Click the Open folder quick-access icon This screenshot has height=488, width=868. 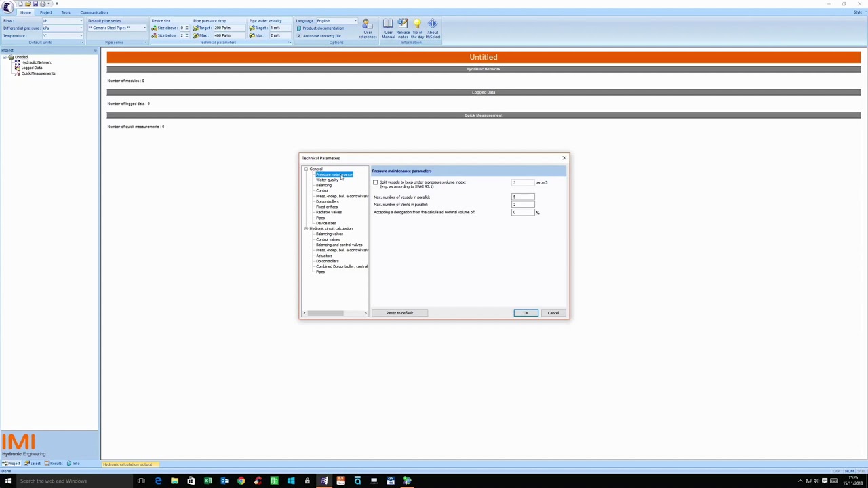pos(28,3)
